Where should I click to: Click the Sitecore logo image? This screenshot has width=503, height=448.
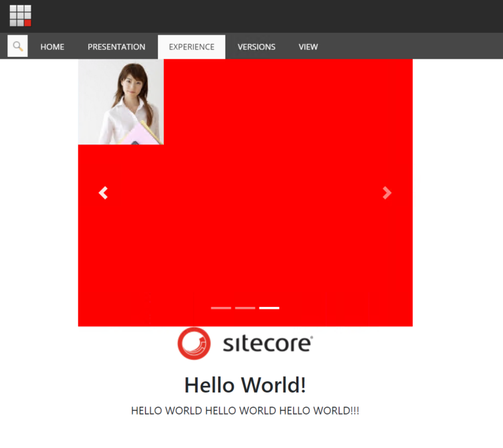[245, 344]
